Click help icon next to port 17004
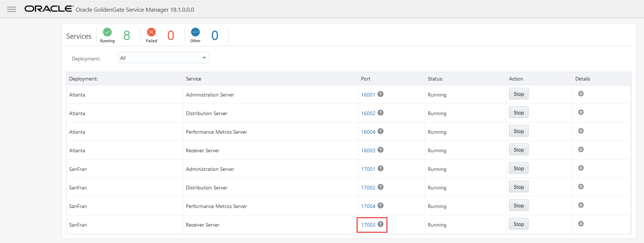Screen dimensions: 644x243 pos(381,205)
